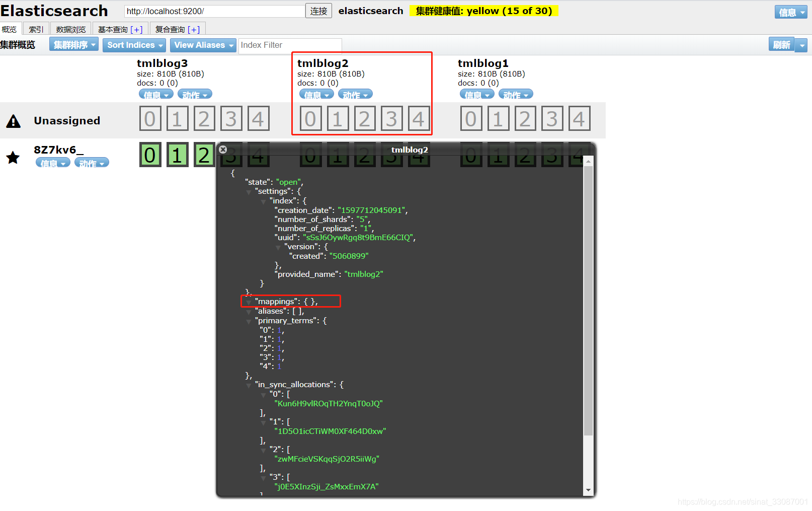This screenshot has height=511, width=812.
Task: Click the Unassigned warning triangle icon
Action: tap(14, 121)
